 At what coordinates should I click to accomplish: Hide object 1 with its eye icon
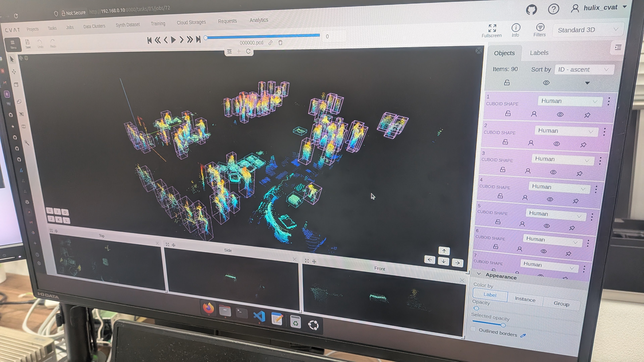point(560,114)
